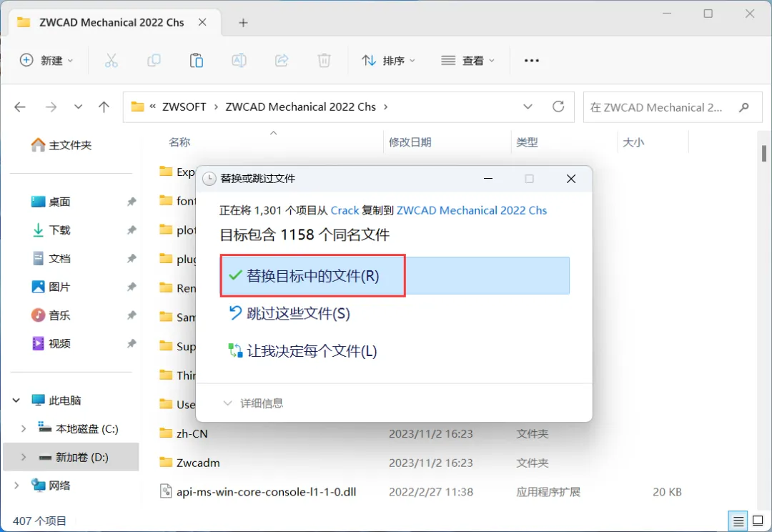Open the three-dot more options menu
The width and height of the screenshot is (772, 532).
point(532,61)
